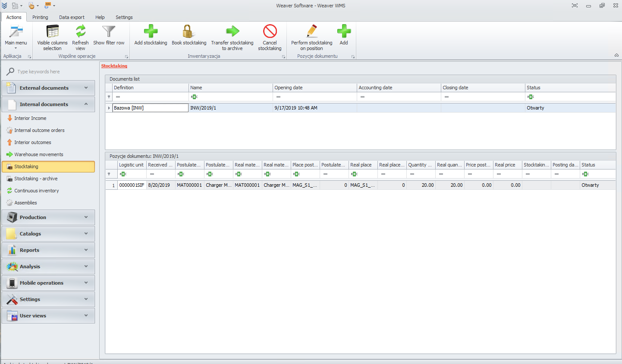Open Internal outcome orders item
This screenshot has width=622, height=364.
[39, 130]
